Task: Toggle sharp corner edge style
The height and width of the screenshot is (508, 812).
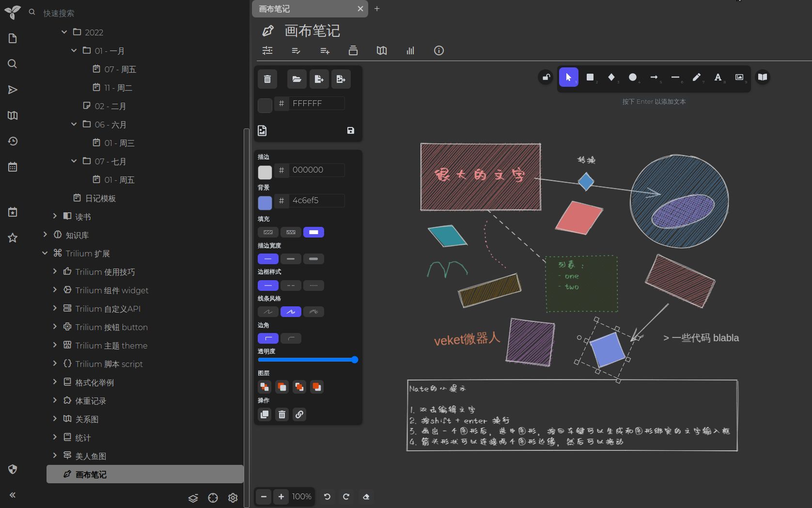Action: tap(268, 338)
